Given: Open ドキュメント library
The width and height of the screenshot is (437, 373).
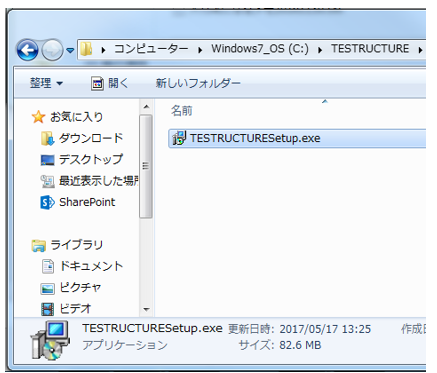Looking at the screenshot, I should [x=91, y=266].
